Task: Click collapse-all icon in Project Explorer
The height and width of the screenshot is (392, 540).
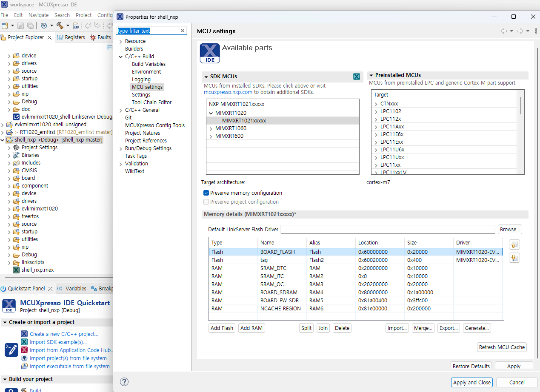Action: click(110, 47)
